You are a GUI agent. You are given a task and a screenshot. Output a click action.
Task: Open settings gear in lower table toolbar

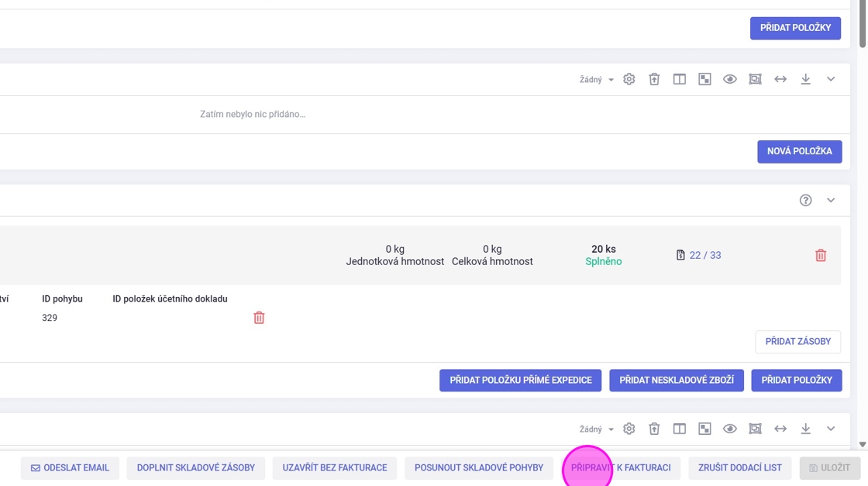pos(629,429)
